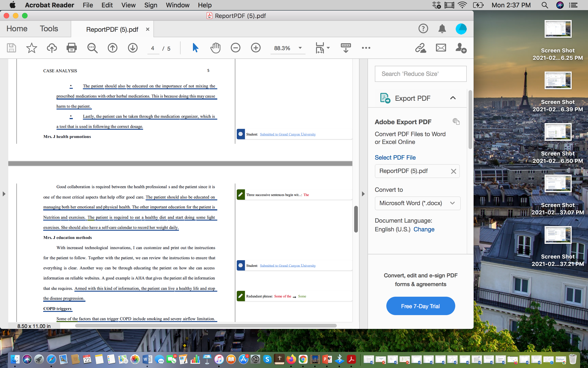Show more tools ellipsis menu

[x=366, y=48]
